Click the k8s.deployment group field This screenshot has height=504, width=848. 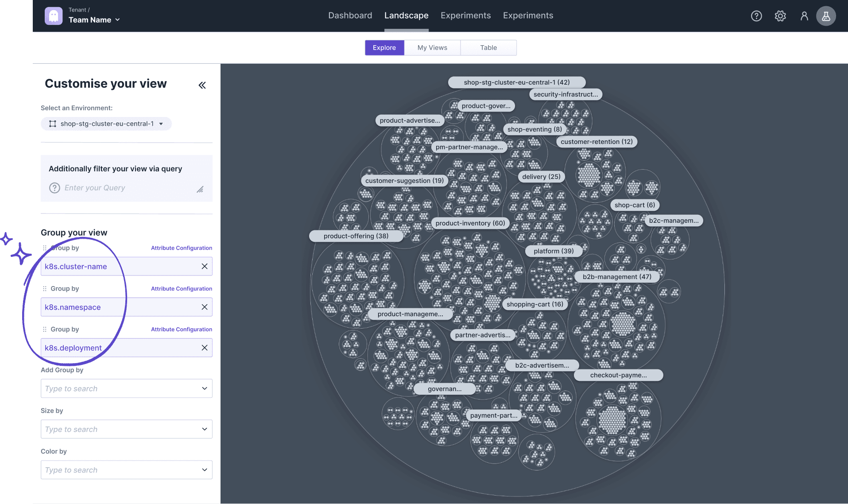127,348
